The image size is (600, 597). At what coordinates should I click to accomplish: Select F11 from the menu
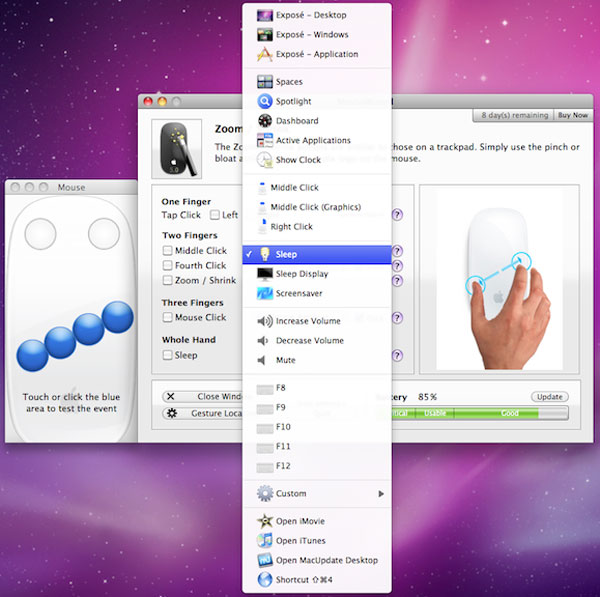[x=317, y=446]
